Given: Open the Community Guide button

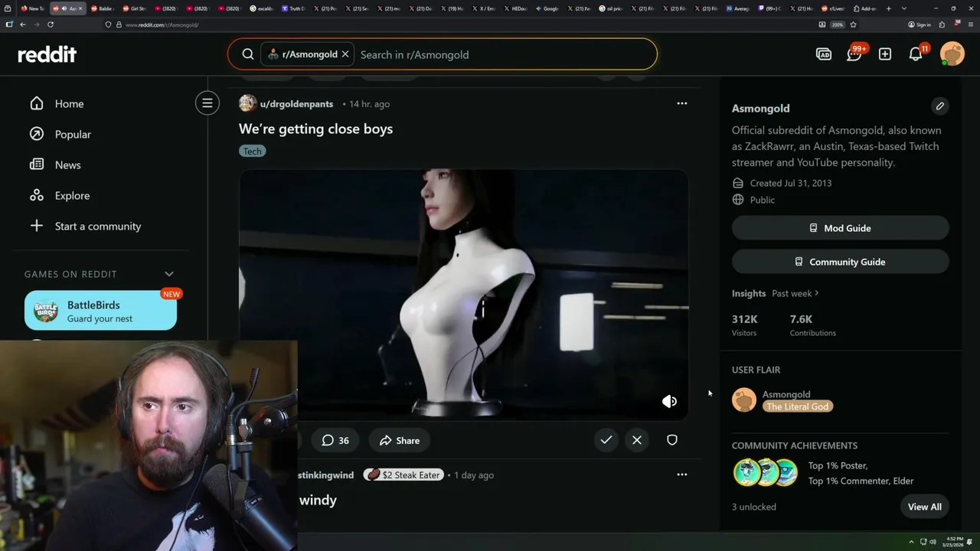Looking at the screenshot, I should 840,262.
